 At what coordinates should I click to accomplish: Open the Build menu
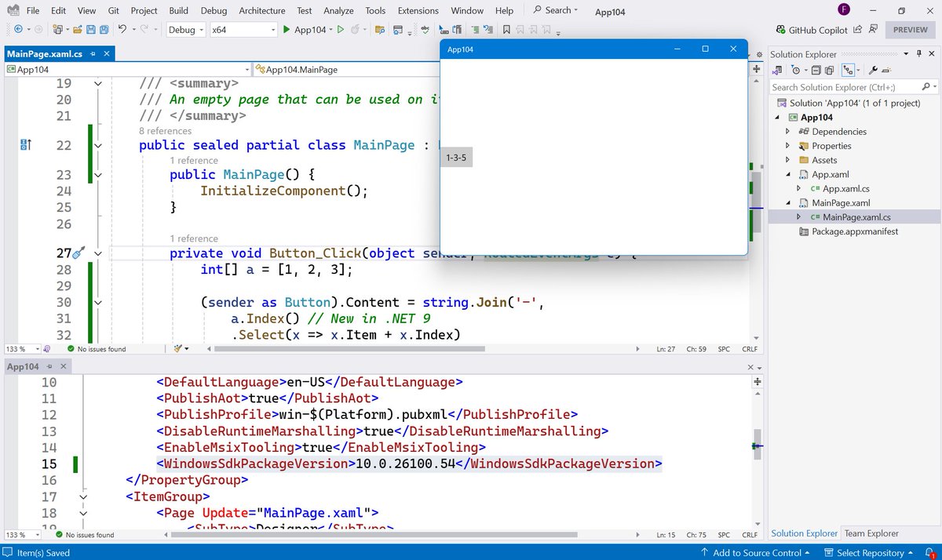pos(178,10)
